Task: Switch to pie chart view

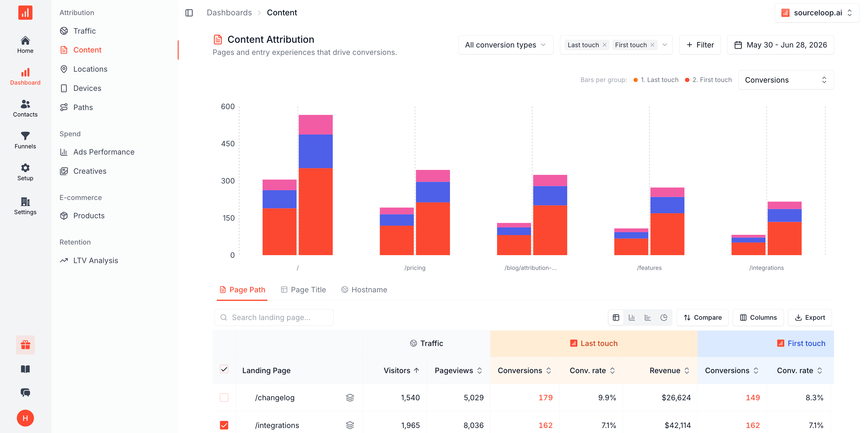Action: (664, 317)
